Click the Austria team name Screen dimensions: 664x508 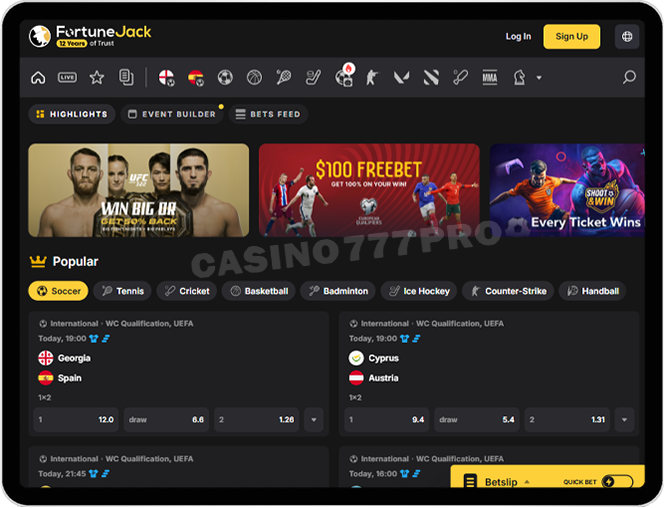click(383, 378)
